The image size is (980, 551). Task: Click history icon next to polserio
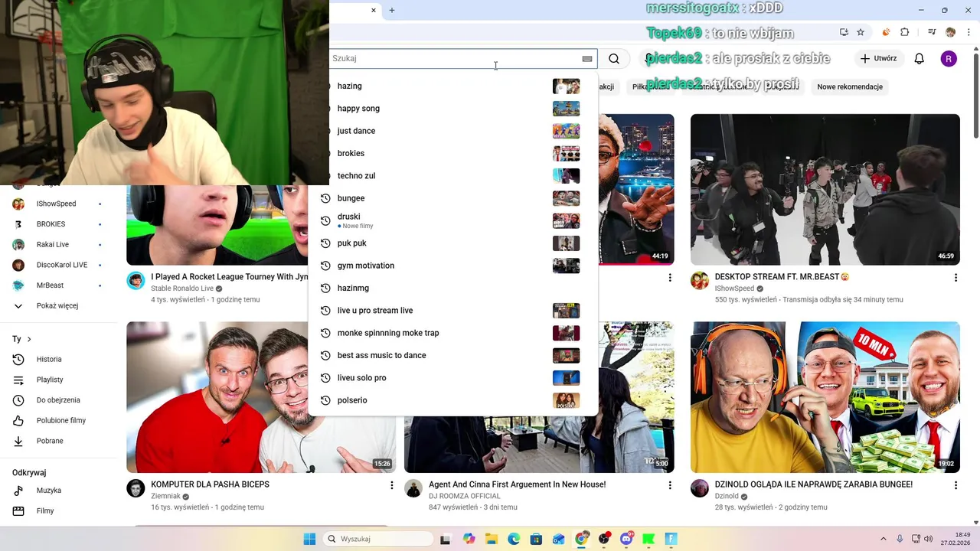[x=325, y=400]
